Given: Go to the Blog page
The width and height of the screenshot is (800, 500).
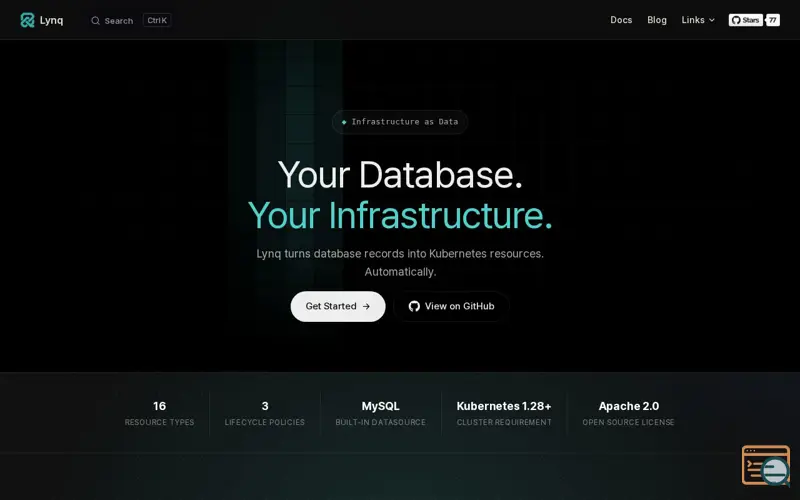Looking at the screenshot, I should click(x=657, y=20).
